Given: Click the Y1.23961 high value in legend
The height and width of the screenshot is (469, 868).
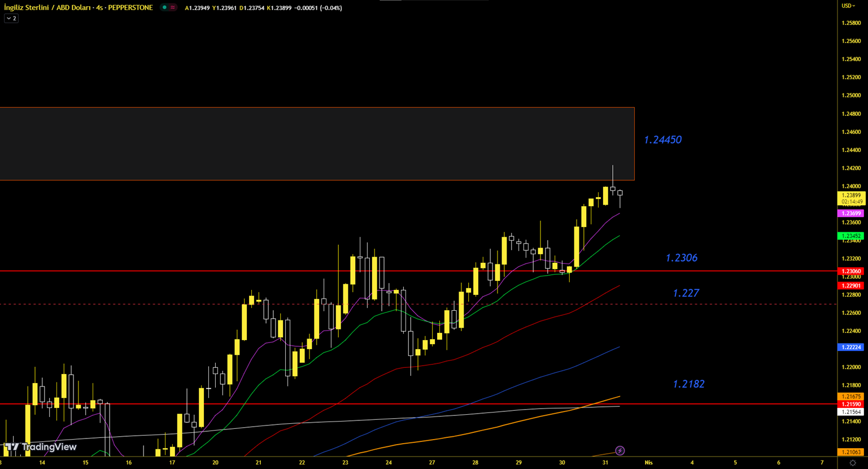Looking at the screenshot, I should [x=224, y=8].
